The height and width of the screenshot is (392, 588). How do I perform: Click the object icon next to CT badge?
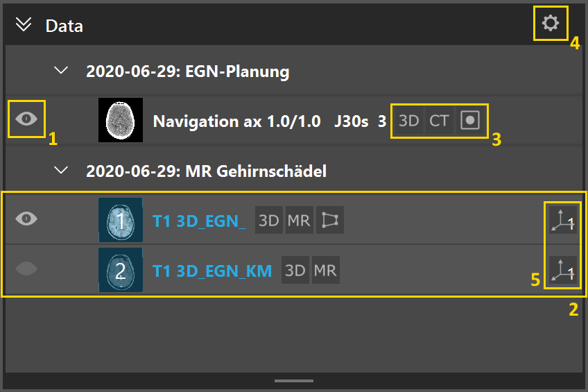(x=471, y=121)
